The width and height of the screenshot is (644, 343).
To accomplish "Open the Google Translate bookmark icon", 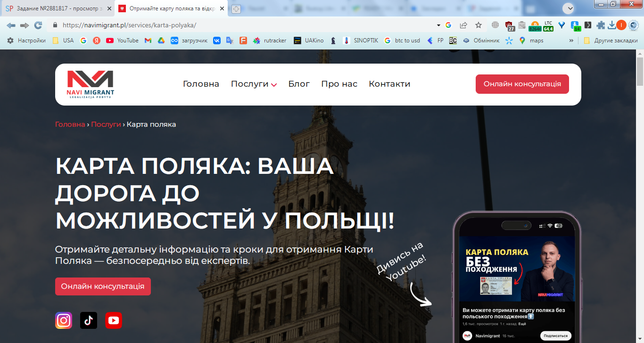I will [x=230, y=41].
